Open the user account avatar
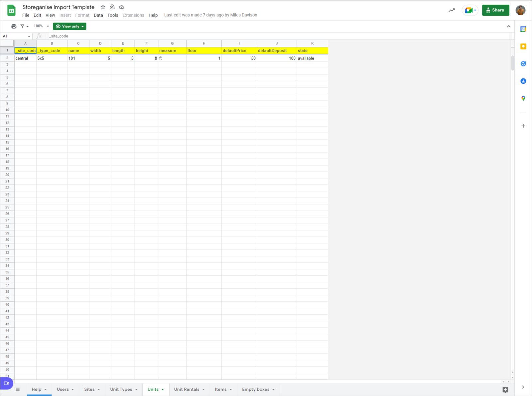Image resolution: width=532 pixels, height=396 pixels. pyautogui.click(x=520, y=10)
